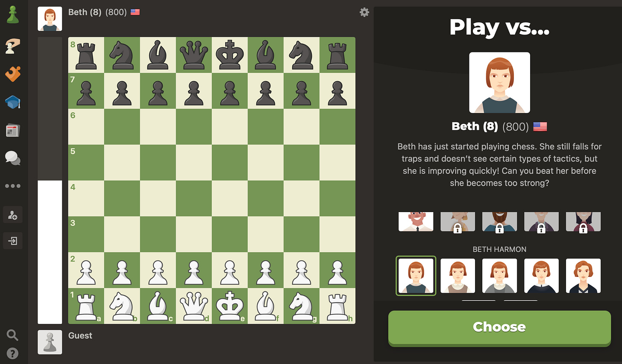Select the first locked bot avatar
This screenshot has width=622, height=364.
[458, 221]
